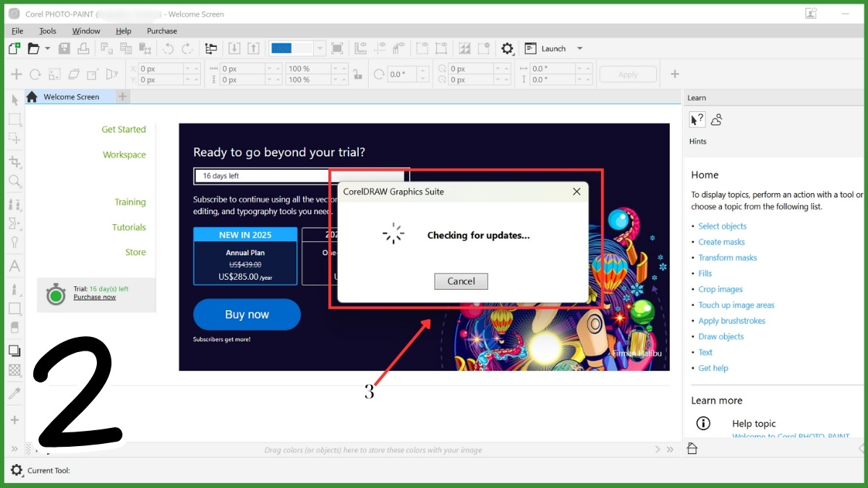Image resolution: width=868 pixels, height=488 pixels.
Task: Open Get Started section
Action: 123,129
